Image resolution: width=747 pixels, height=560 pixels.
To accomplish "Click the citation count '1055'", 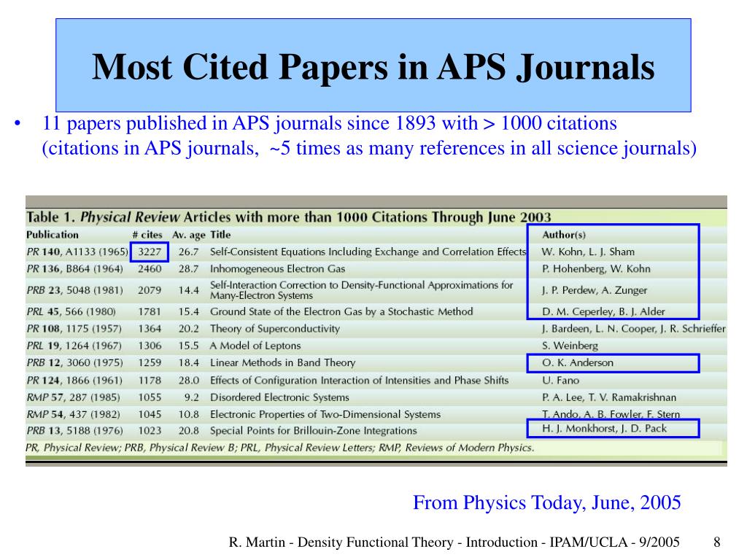I will coord(150,397).
